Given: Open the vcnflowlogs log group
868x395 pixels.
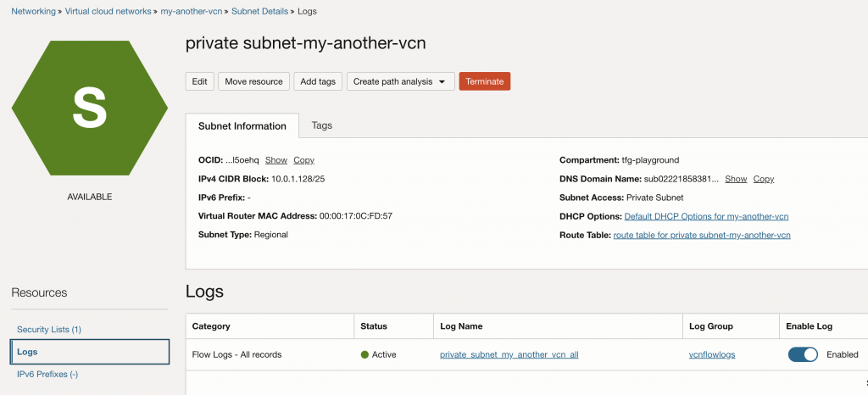Looking at the screenshot, I should (712, 354).
